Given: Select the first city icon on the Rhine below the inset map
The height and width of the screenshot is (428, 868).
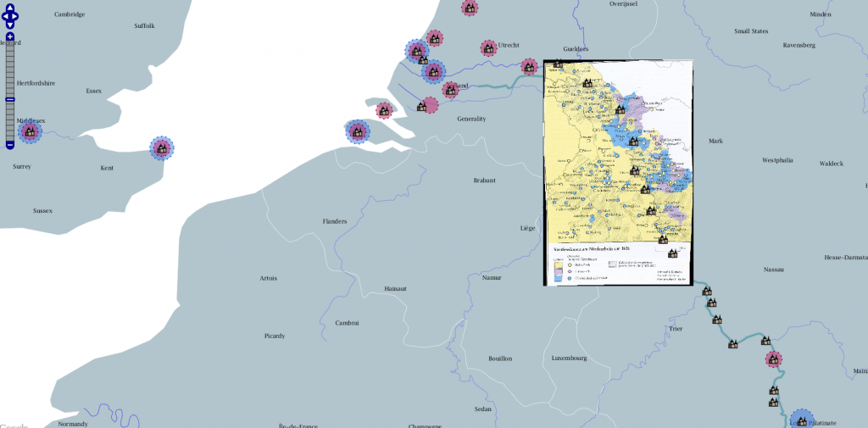Looking at the screenshot, I should click(707, 292).
